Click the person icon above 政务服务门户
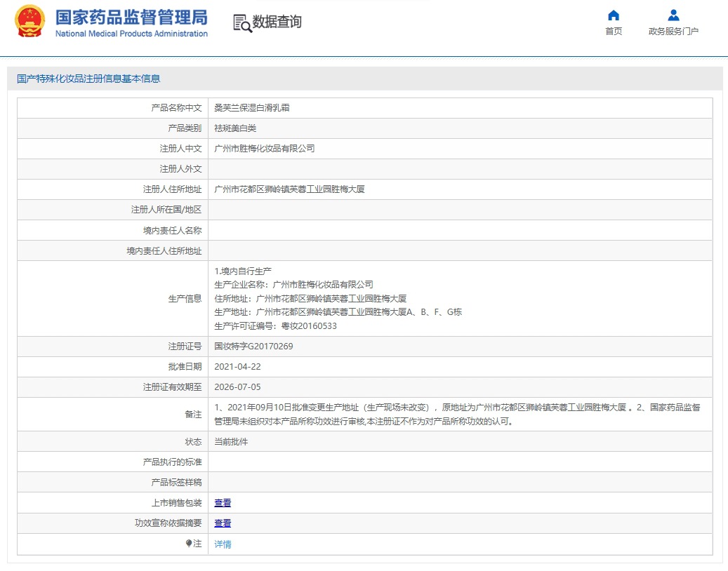The image size is (728, 571). coord(673,15)
